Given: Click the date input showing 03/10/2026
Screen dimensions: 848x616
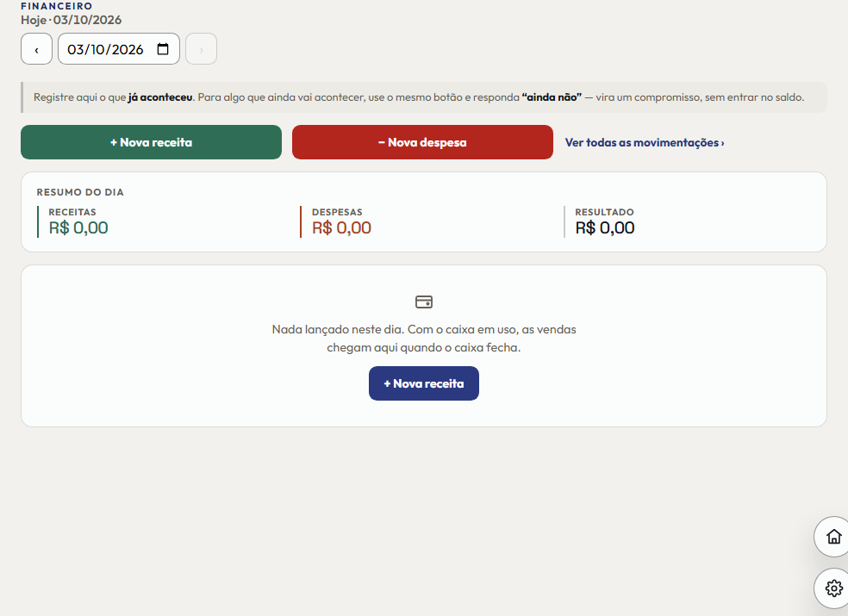Looking at the screenshot, I should (119, 49).
